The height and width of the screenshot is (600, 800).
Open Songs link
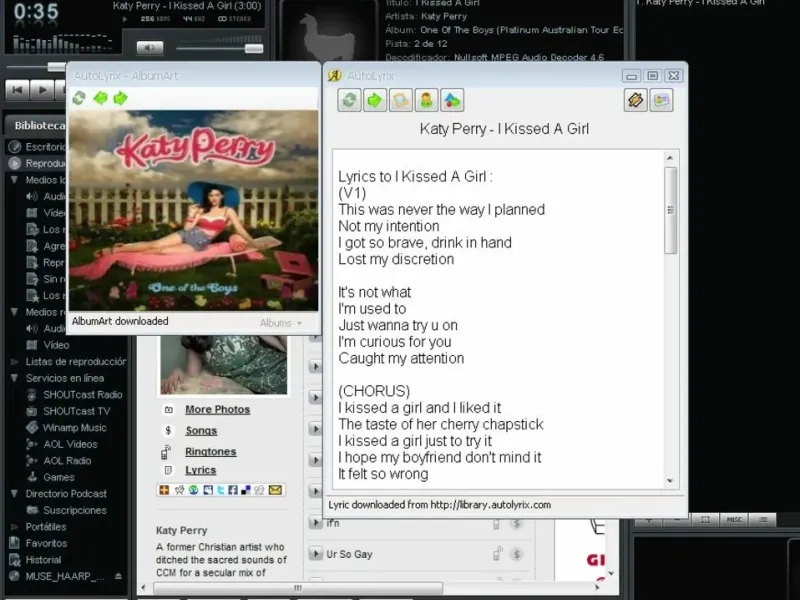(201, 431)
